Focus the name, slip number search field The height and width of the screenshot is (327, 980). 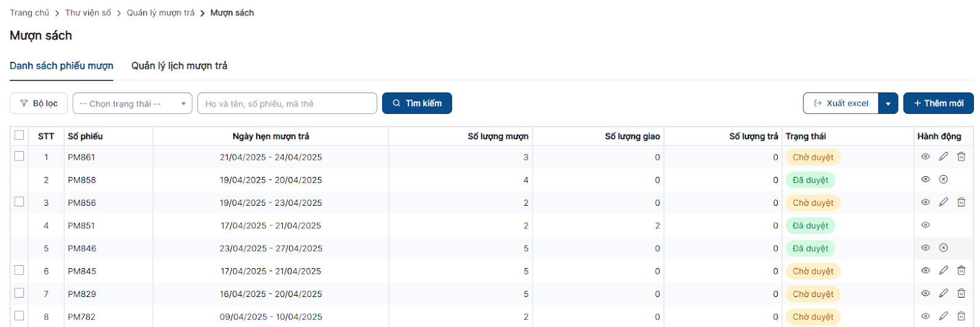point(287,103)
